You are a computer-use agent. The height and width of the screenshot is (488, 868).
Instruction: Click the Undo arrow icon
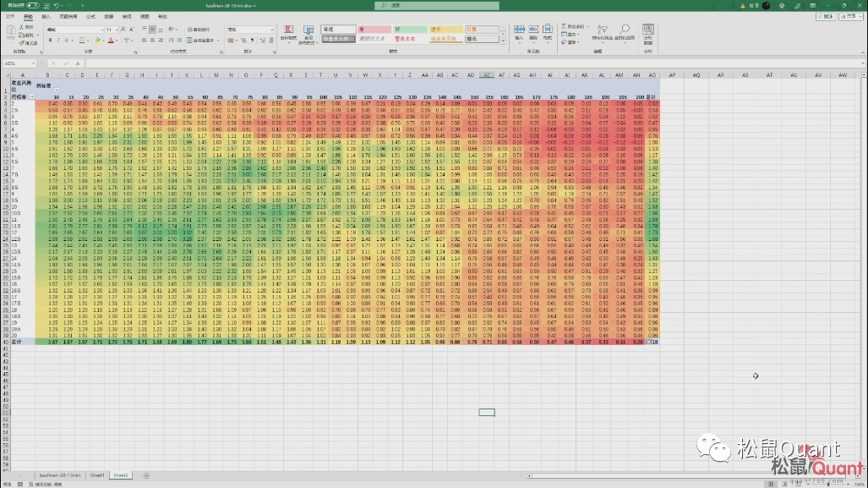point(57,6)
